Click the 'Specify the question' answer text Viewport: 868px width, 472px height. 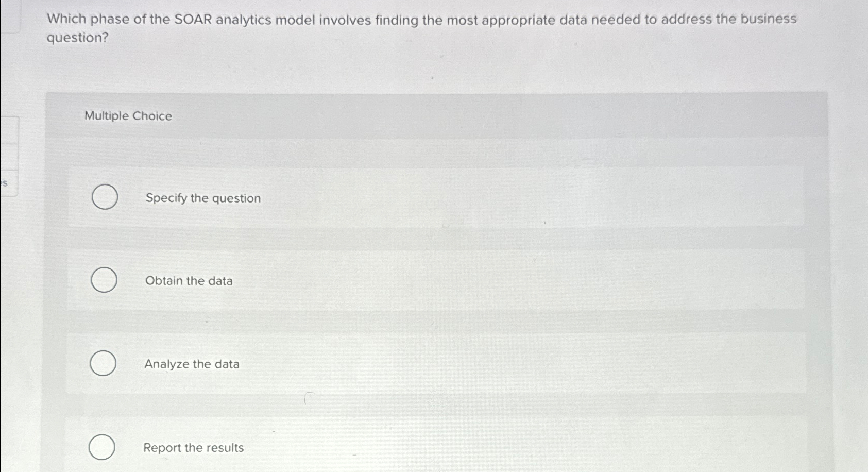point(202,198)
